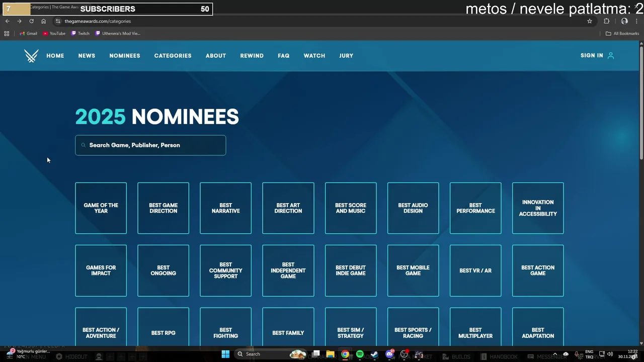Open the Windows Start menu
Viewport: 644px width, 362px height.
coord(225,354)
